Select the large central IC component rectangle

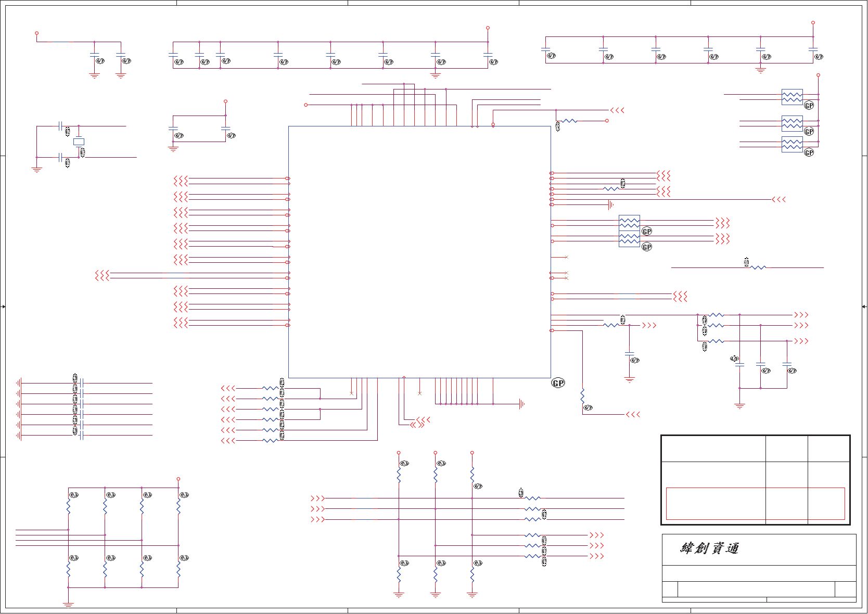[x=419, y=252]
